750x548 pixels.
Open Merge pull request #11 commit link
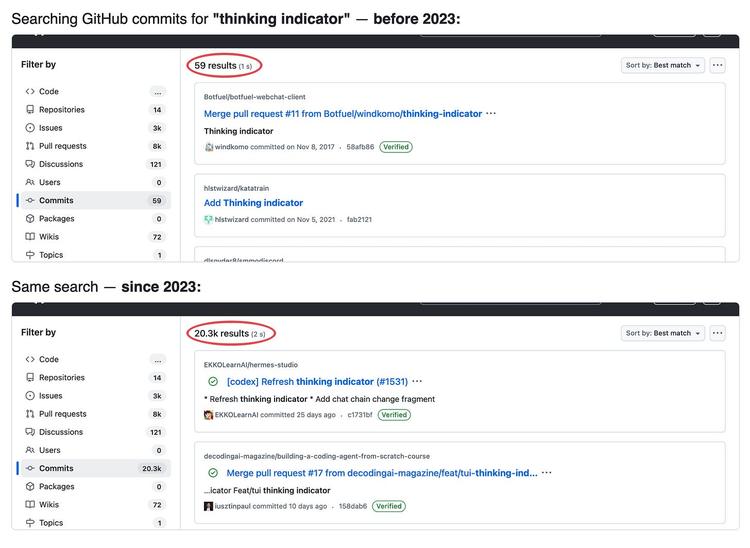pos(343,114)
